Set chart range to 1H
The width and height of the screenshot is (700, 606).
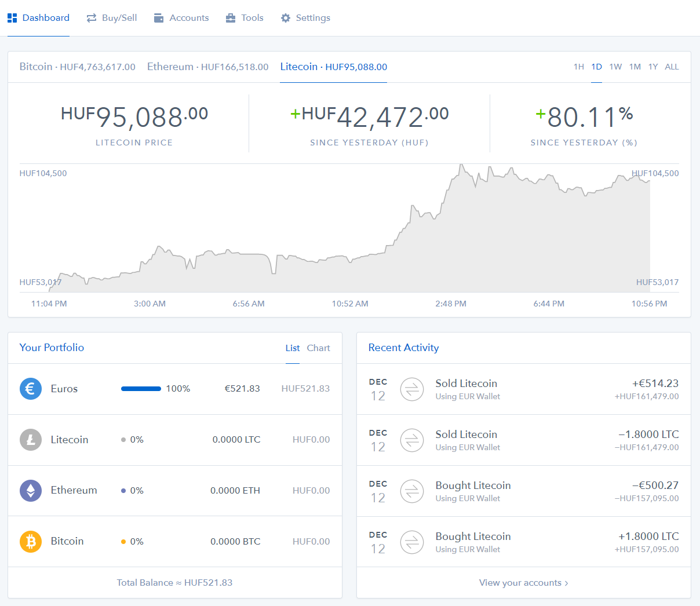579,67
